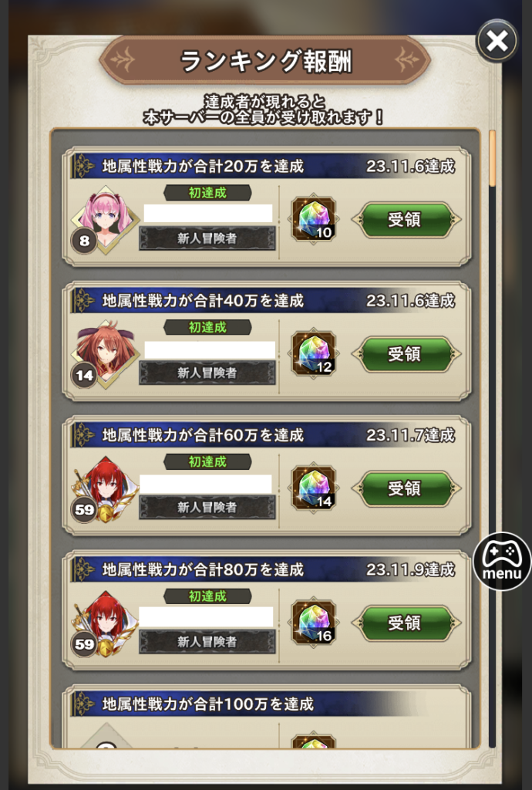The height and width of the screenshot is (790, 532).
Task: Tap the 地属性戦力が合計60万を達成 header bar
Action: pos(264,435)
